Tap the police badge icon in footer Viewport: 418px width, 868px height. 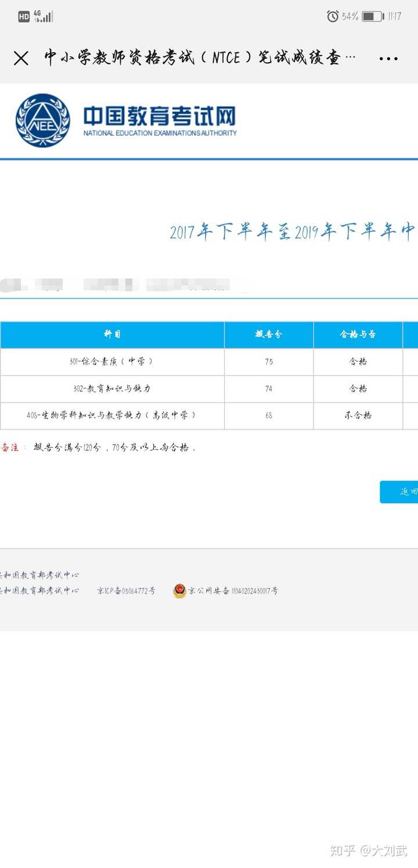(179, 591)
